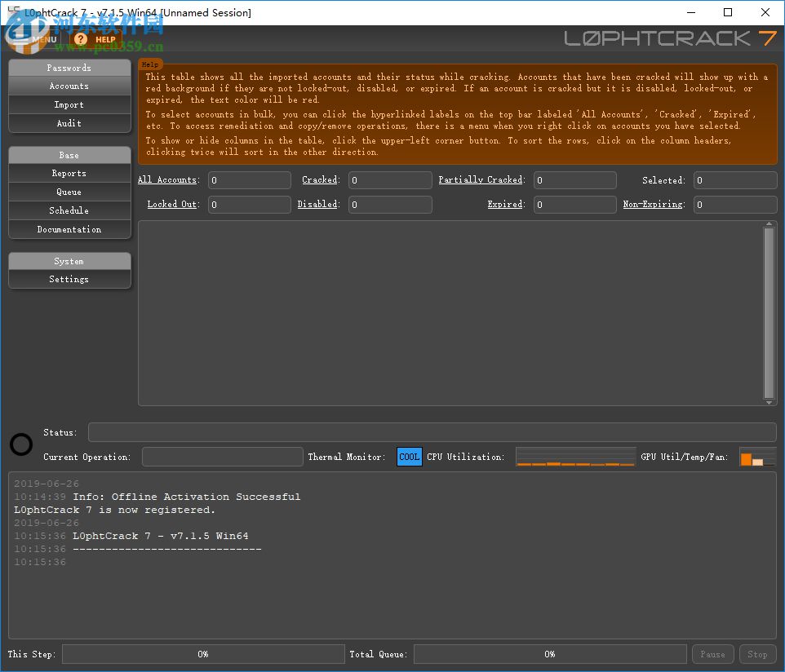
Task: Open the Schedule page
Action: coord(69,210)
